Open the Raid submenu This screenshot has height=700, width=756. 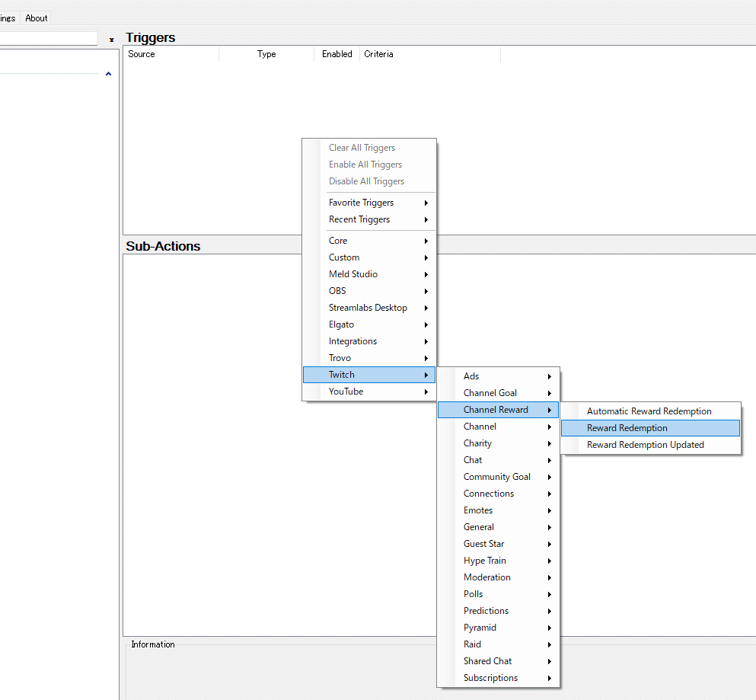[x=498, y=644]
